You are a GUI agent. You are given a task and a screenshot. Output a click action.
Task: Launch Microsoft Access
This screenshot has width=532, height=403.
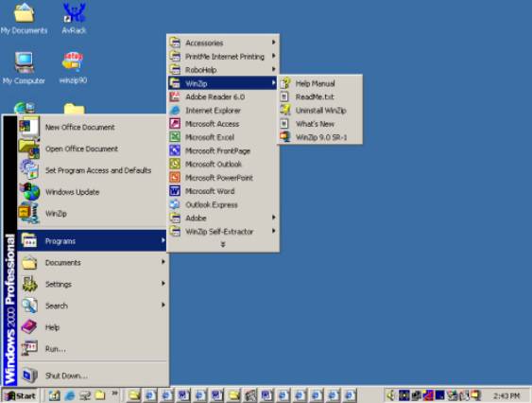[223, 124]
